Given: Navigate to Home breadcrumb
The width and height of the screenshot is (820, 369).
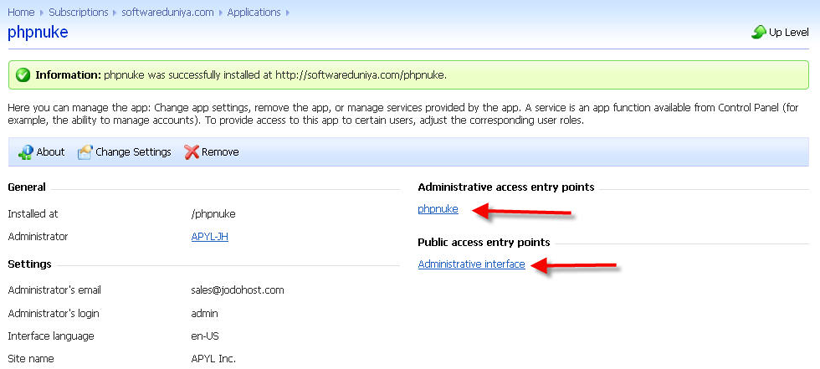Looking at the screenshot, I should [21, 12].
